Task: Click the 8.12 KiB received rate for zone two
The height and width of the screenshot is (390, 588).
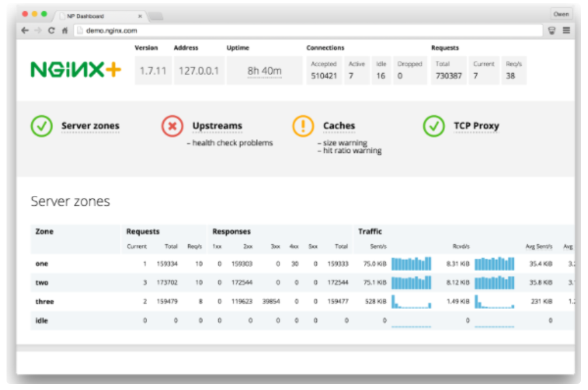Action: click(x=458, y=282)
